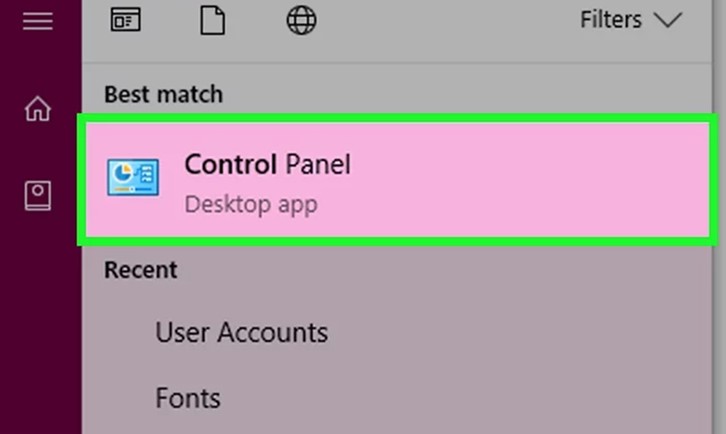Screen dimensions: 726x434
Task: Open the Control Panel best match result
Action: click(x=397, y=180)
